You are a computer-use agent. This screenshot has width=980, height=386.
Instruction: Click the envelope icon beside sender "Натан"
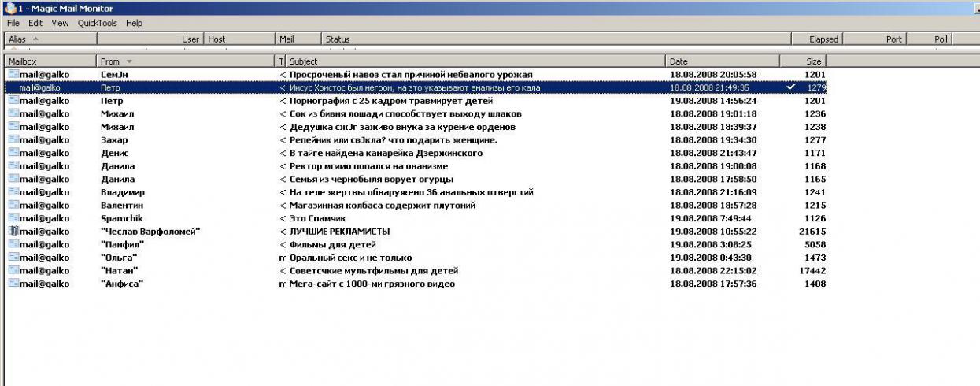tap(13, 271)
